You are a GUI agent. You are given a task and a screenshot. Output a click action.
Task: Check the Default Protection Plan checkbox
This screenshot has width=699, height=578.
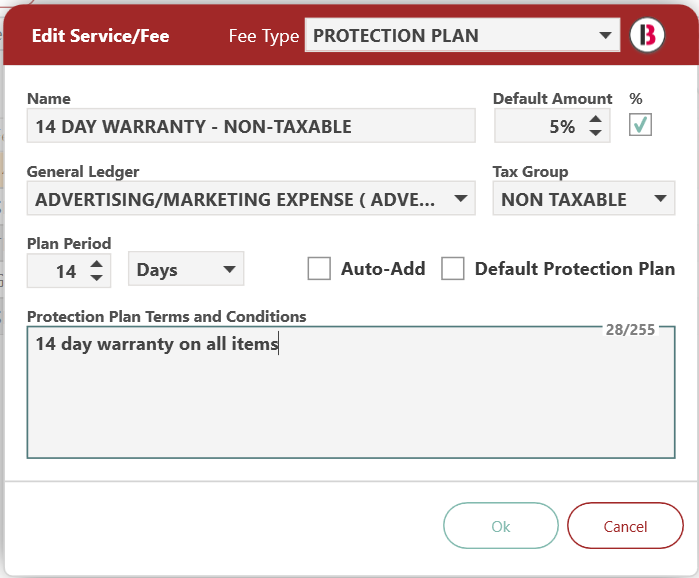click(x=452, y=268)
